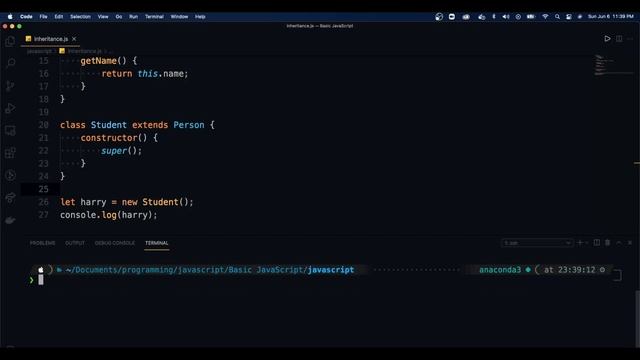Click the Bluetooth icon in menu bar
640x360 pixels.
[x=494, y=17]
